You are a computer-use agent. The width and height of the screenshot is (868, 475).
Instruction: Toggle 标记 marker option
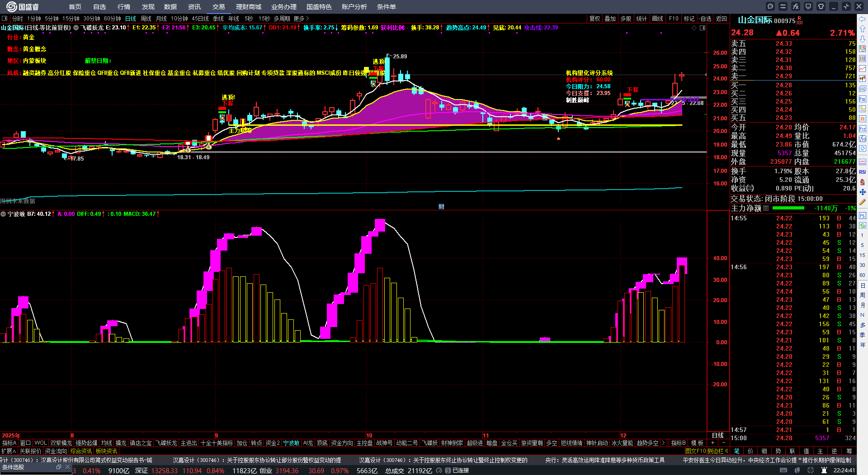[x=689, y=19]
